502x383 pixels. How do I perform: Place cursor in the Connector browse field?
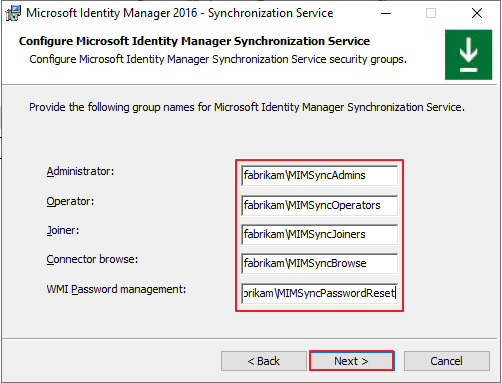(319, 263)
